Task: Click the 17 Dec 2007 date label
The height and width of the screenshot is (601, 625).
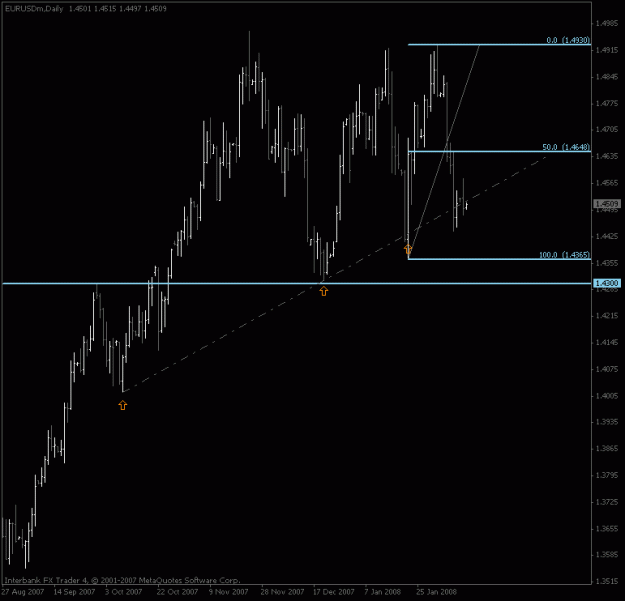Action: tap(334, 592)
